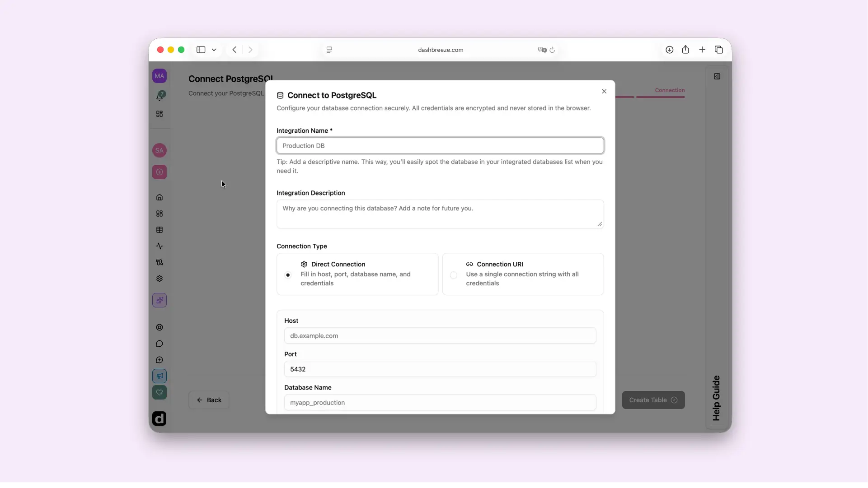
Task: Click the "Integration Name *" label
Action: (x=305, y=130)
